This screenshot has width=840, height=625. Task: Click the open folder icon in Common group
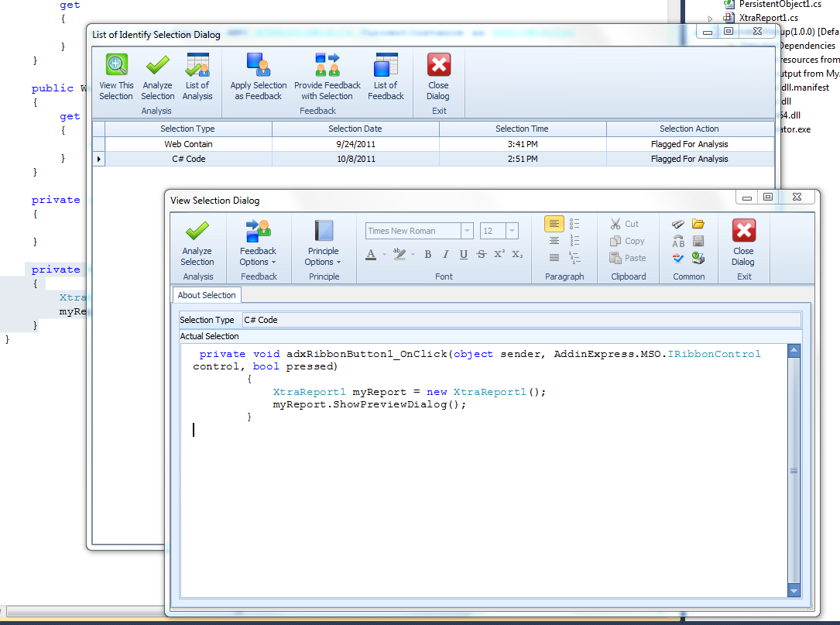(698, 224)
